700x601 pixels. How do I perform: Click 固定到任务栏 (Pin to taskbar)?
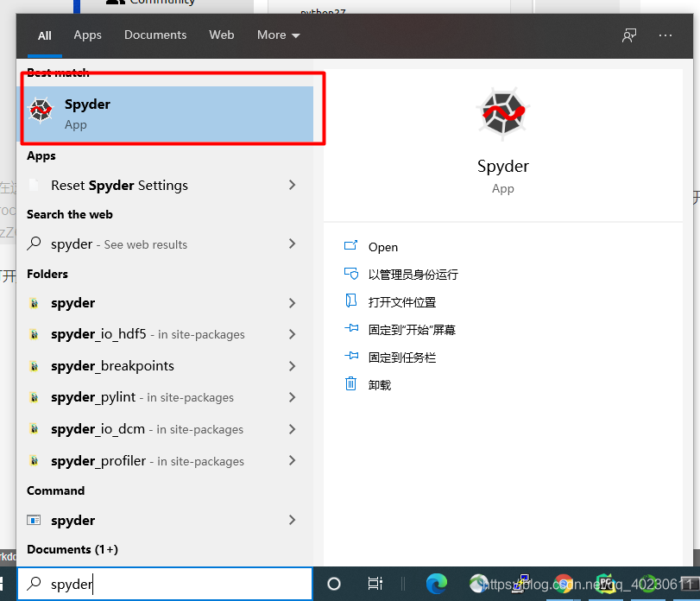pyautogui.click(x=402, y=357)
